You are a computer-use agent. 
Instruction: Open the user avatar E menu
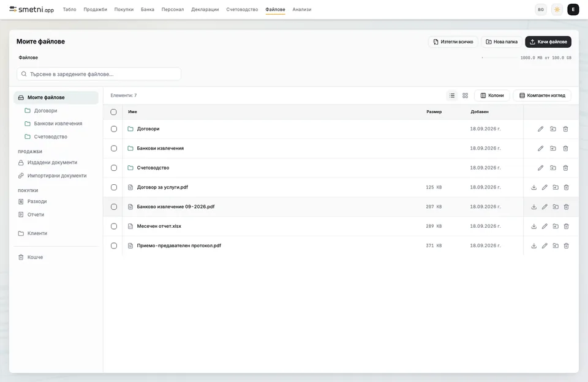click(573, 10)
